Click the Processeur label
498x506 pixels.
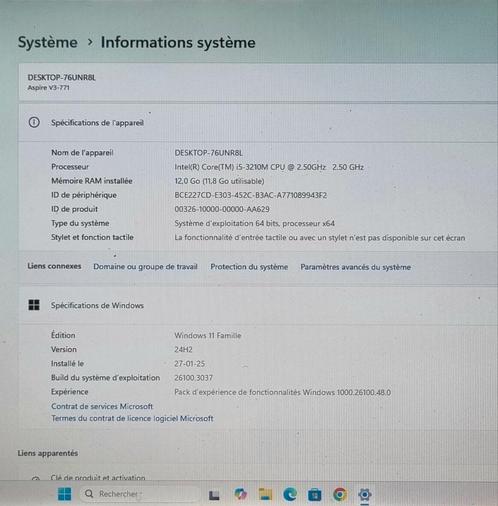[x=70, y=167]
